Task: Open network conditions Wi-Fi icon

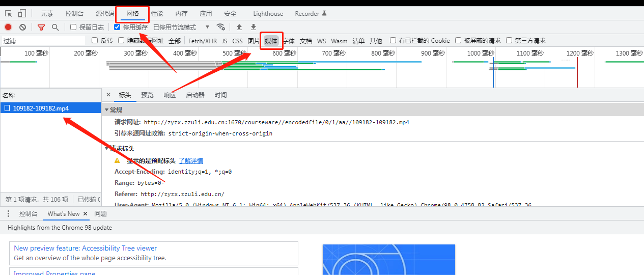Action: pos(220,27)
